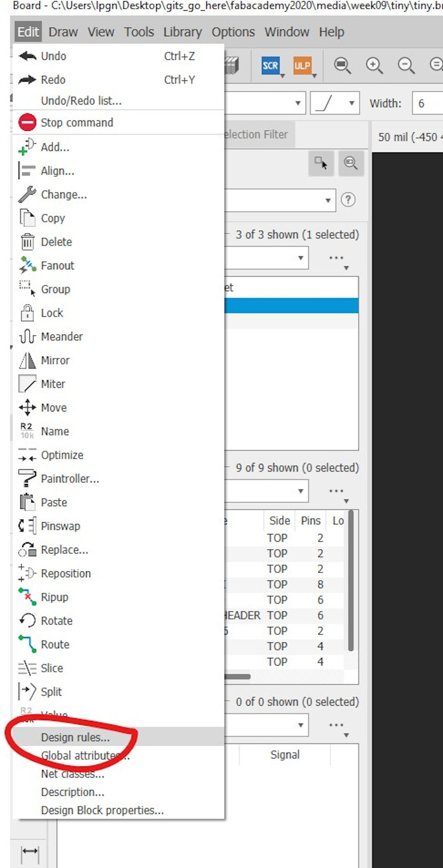Select Design Block properties... entry

[x=119, y=810]
